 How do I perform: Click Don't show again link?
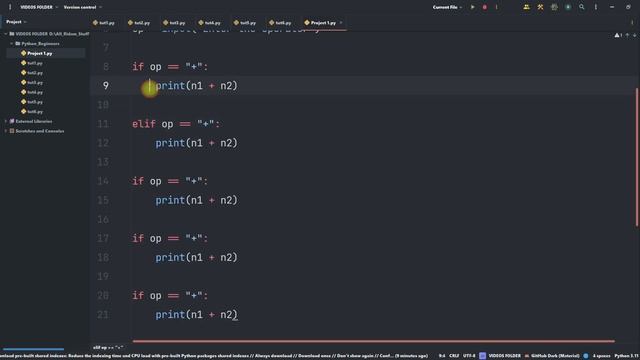pyautogui.click(x=355, y=356)
